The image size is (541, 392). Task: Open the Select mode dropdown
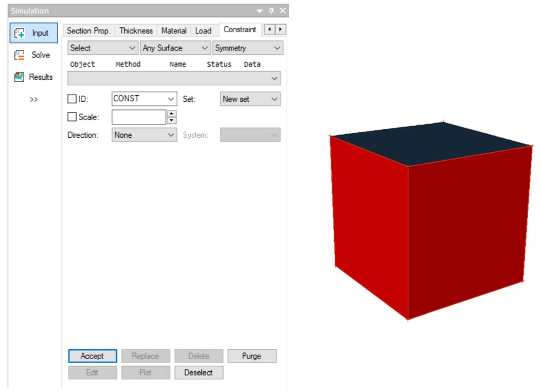102,48
